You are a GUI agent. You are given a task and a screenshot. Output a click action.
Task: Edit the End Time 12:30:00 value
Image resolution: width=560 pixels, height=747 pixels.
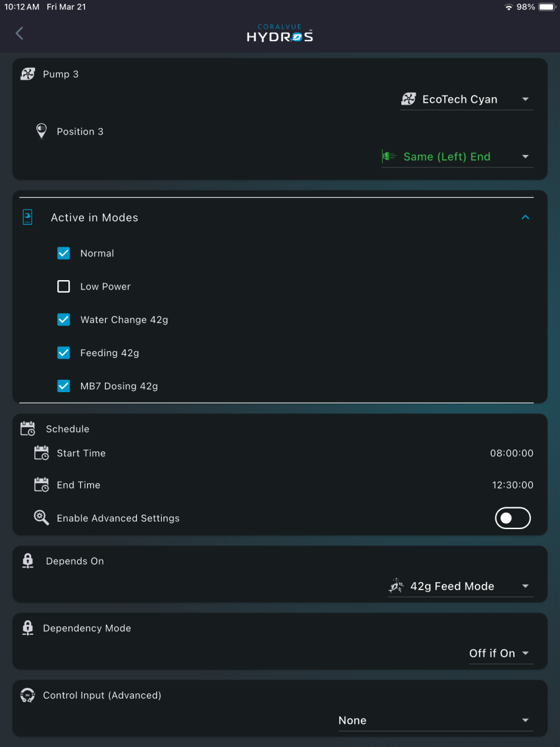pos(513,485)
